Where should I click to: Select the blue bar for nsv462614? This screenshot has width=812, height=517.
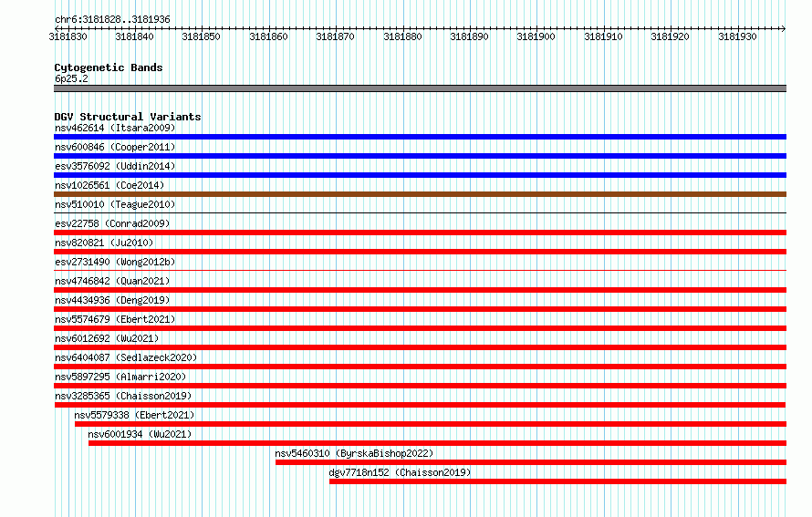420,137
